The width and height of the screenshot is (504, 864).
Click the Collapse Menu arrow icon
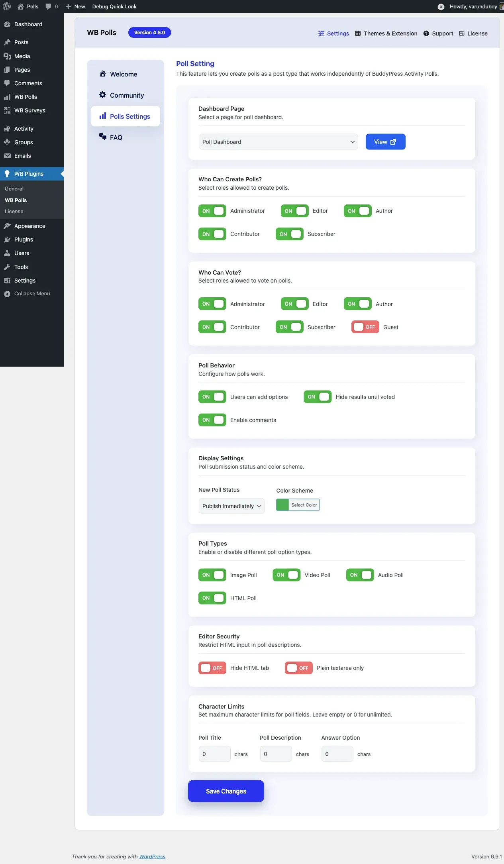coord(7,294)
